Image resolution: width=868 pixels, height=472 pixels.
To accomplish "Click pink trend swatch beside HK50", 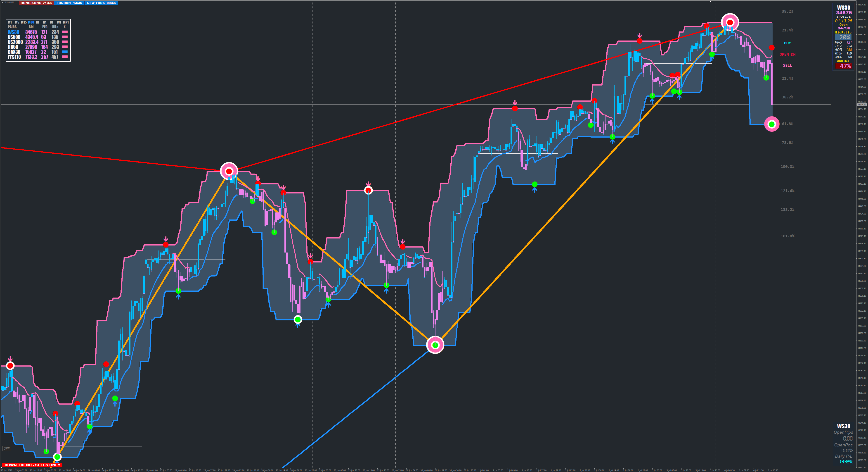I will click(65, 47).
